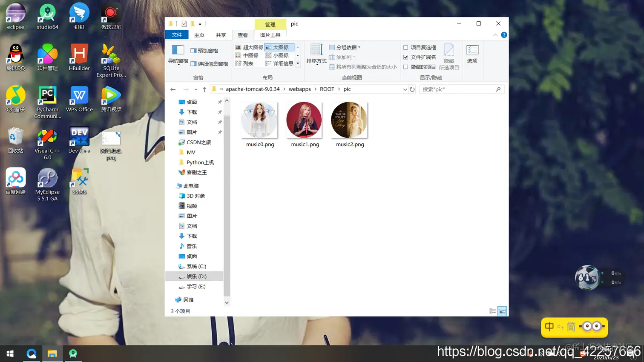The height and width of the screenshot is (362, 644).
Task: Open Windows Start menu
Action: tap(10, 353)
